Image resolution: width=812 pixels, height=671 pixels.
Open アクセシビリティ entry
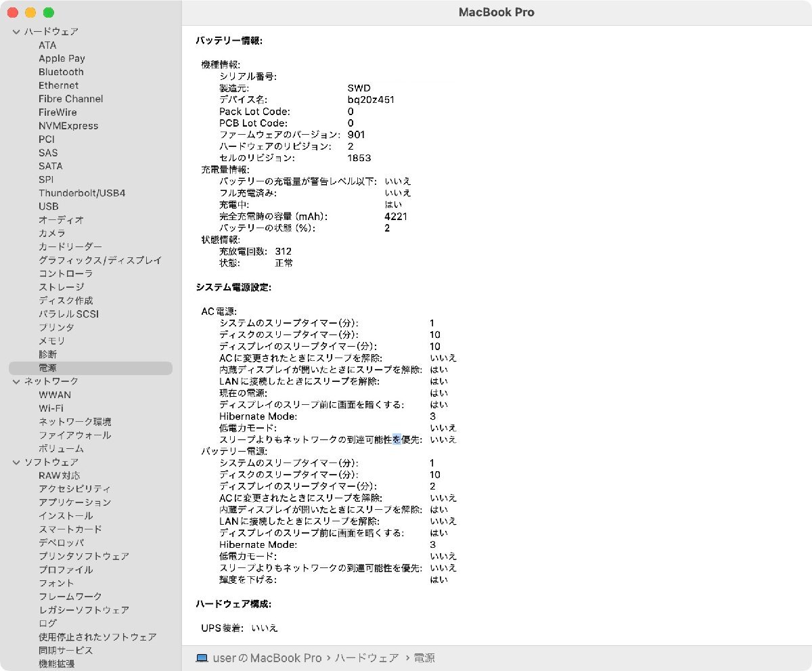(x=75, y=489)
